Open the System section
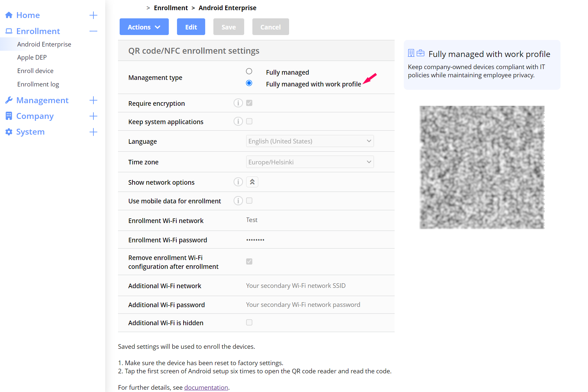The width and height of the screenshot is (588, 392). point(30,132)
